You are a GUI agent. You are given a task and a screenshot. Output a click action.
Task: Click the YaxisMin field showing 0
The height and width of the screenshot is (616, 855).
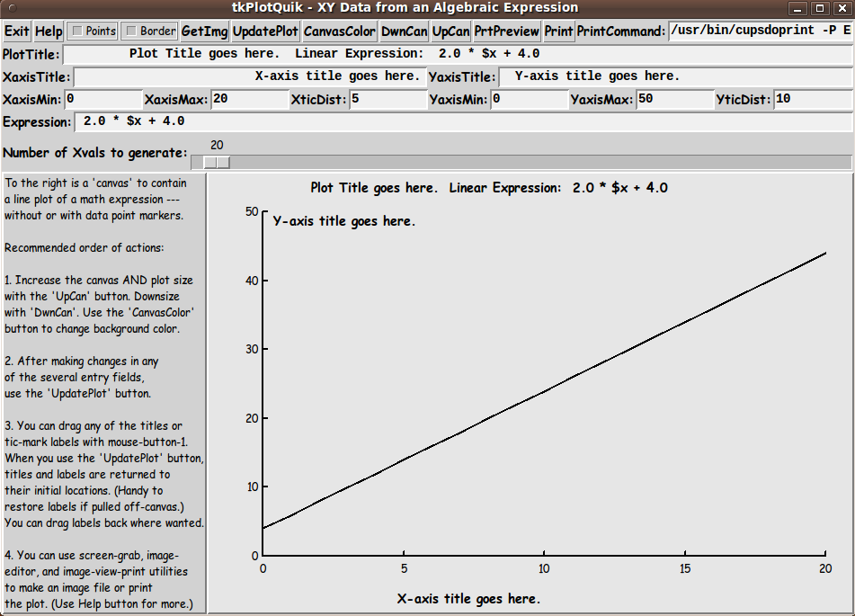coord(530,99)
